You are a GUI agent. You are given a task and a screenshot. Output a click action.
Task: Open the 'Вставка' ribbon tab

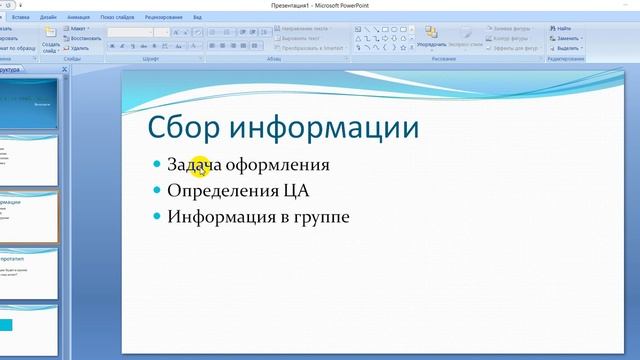[x=20, y=17]
